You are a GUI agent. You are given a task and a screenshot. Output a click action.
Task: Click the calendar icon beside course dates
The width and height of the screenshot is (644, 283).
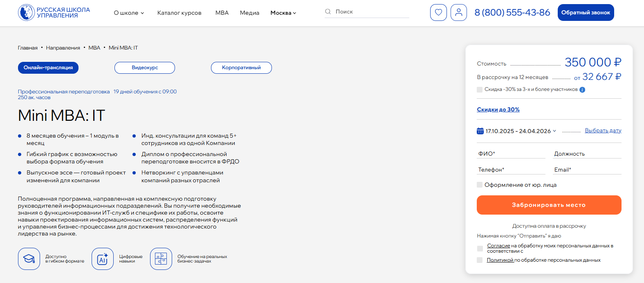click(x=480, y=131)
